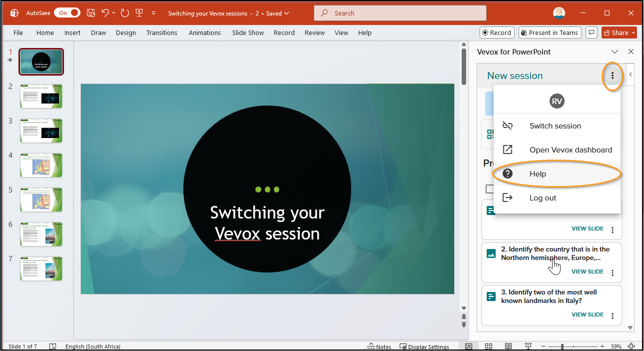Image resolution: width=644 pixels, height=351 pixels.
Task: Toggle Notes pane in status bar
Action: [379, 346]
